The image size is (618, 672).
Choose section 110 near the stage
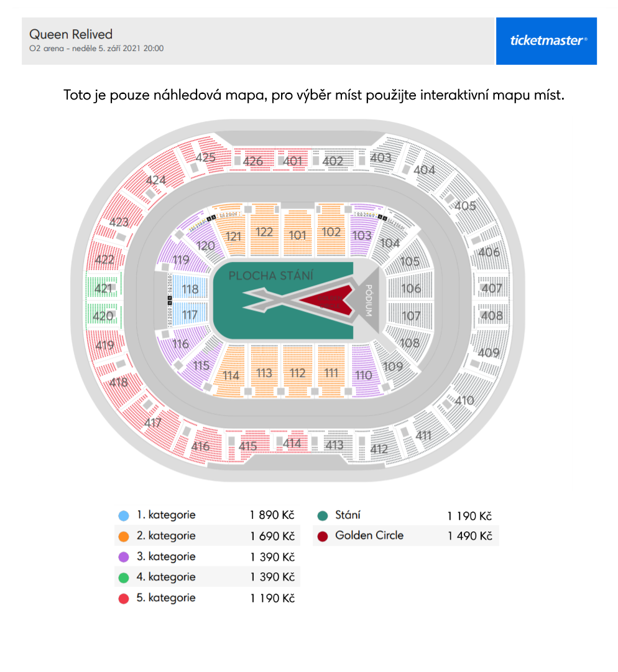pyautogui.click(x=364, y=373)
